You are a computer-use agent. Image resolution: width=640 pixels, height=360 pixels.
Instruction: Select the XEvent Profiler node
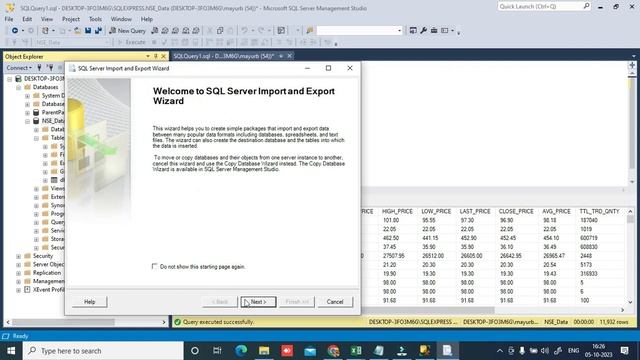(x=49, y=290)
